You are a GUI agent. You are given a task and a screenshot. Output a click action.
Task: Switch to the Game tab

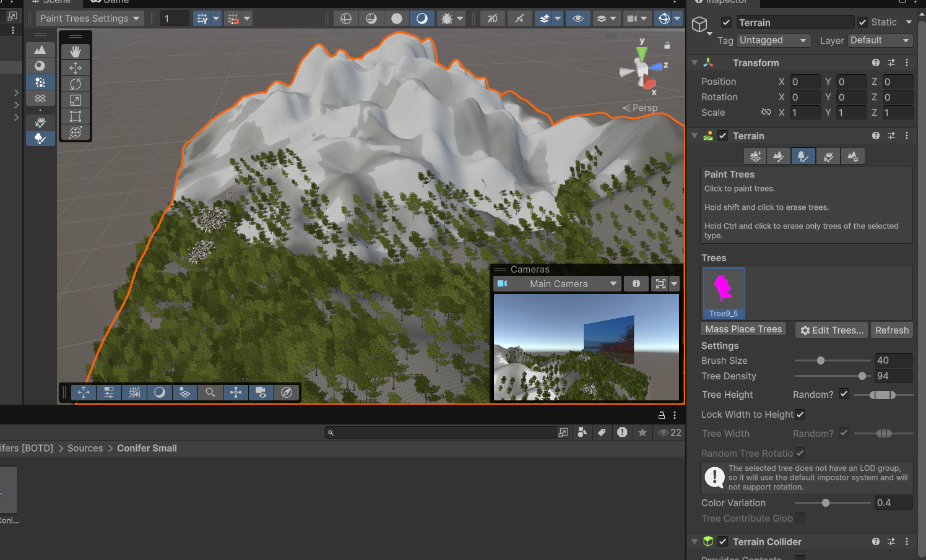[x=110, y=2]
